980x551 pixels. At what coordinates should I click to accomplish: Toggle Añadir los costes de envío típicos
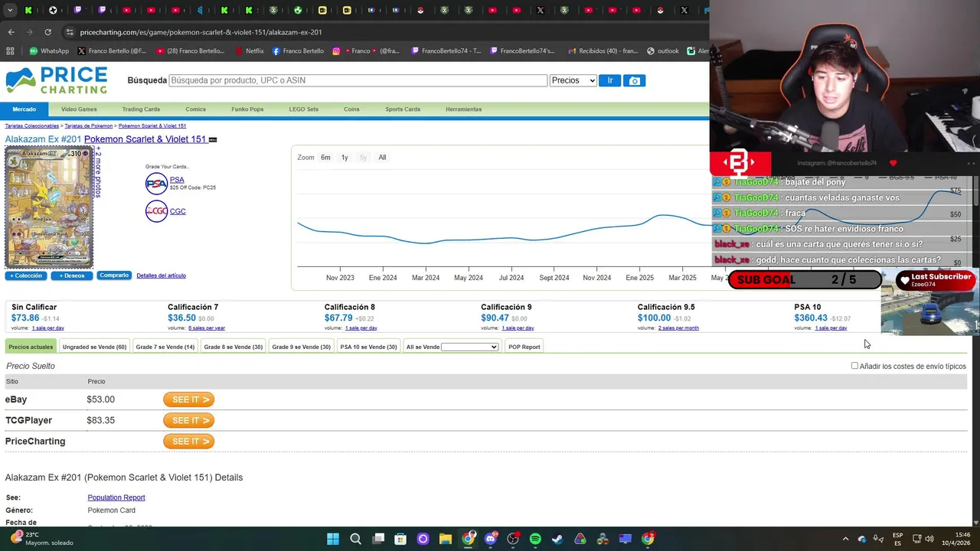point(854,366)
